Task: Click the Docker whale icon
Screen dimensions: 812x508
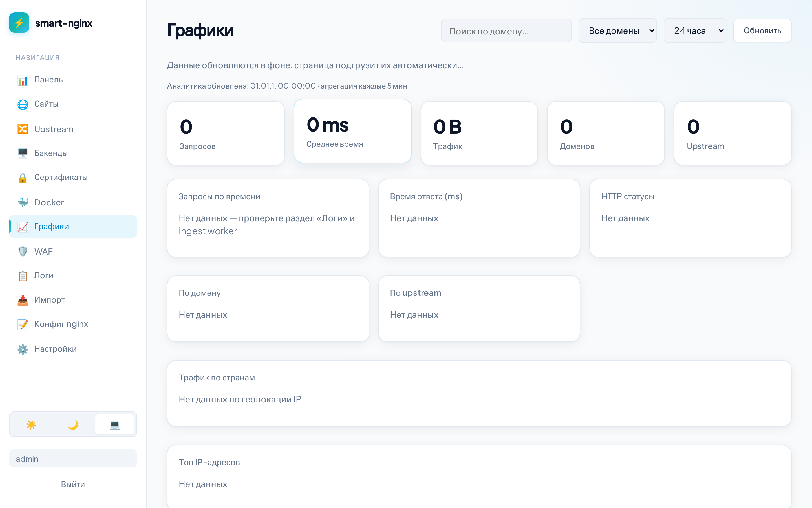Action: click(23, 202)
